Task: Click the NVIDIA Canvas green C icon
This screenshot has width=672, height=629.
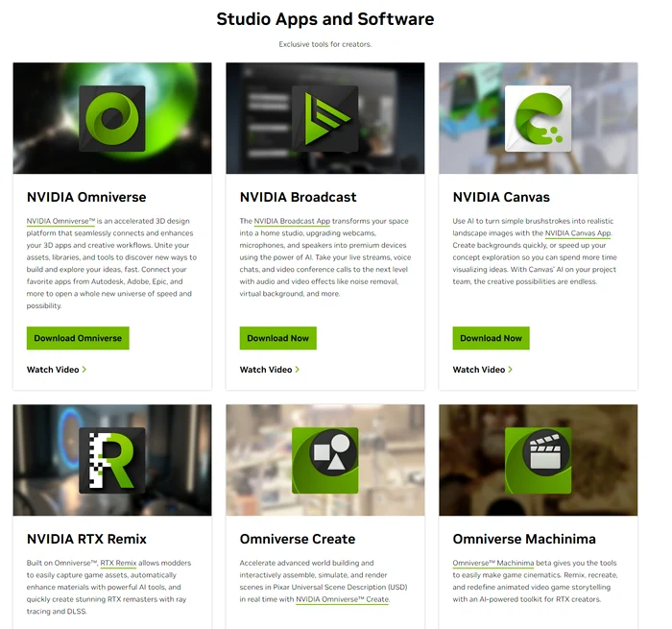Action: point(538,118)
